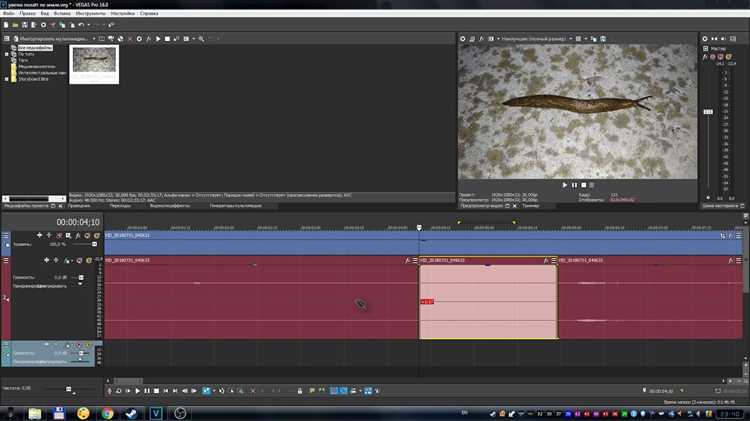Save preview snapshot to file icon
Screen dimensions: 750x421
pyautogui.click(x=603, y=39)
